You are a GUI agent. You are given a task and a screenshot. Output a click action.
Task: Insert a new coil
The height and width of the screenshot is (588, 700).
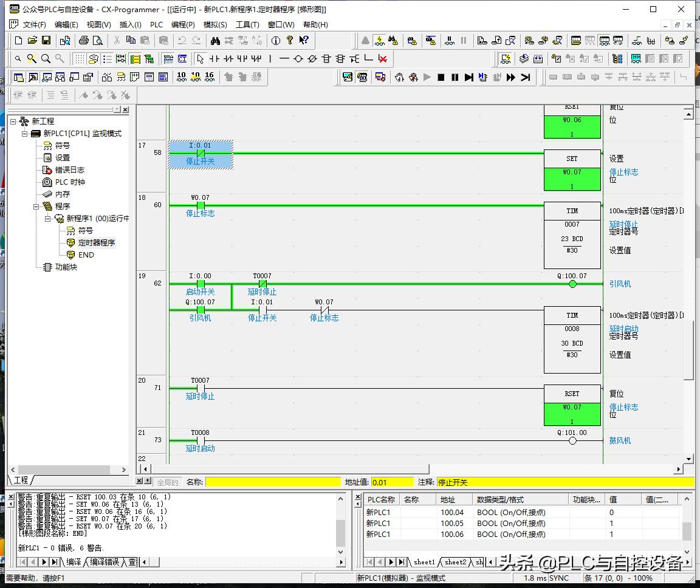(298, 59)
